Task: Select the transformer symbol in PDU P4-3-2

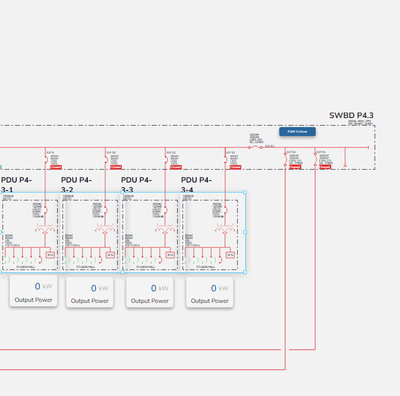Action: click(105, 229)
